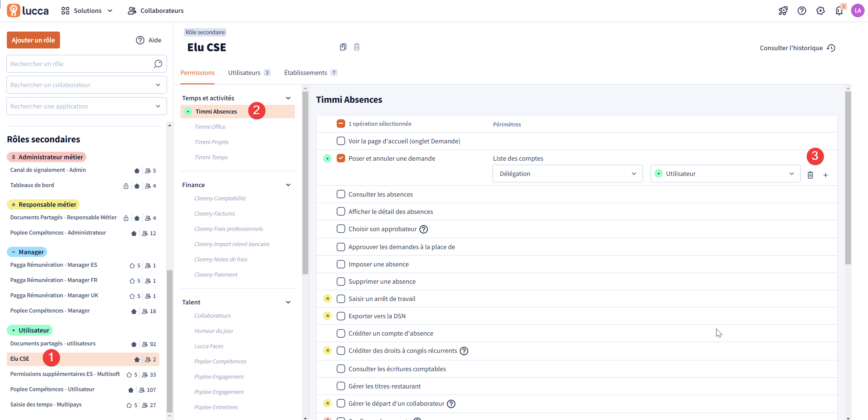
Task: Collapse the Finance section
Action: coord(288,185)
